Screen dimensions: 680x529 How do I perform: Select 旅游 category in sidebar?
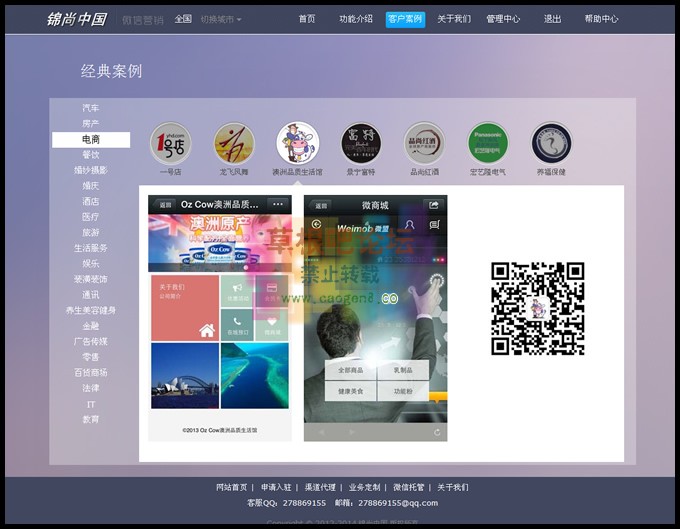[91, 232]
